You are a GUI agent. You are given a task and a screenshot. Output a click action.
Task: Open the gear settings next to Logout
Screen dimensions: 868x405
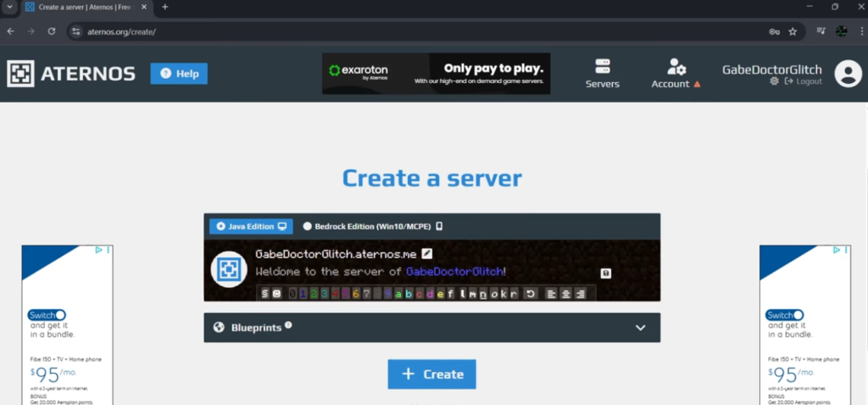pos(775,81)
